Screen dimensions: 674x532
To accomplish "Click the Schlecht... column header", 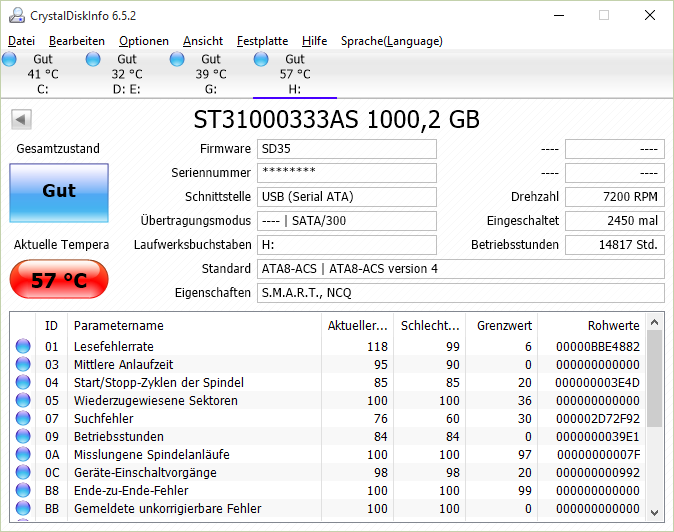I will point(430,326).
